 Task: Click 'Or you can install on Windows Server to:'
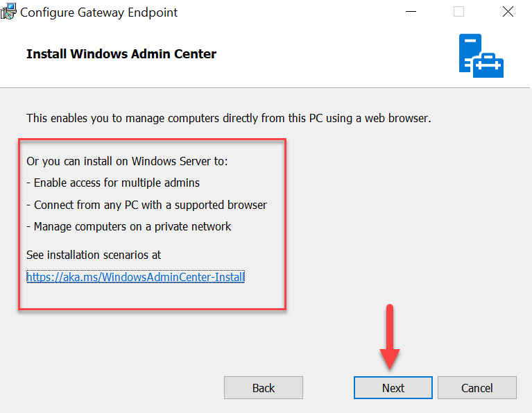[x=127, y=161]
